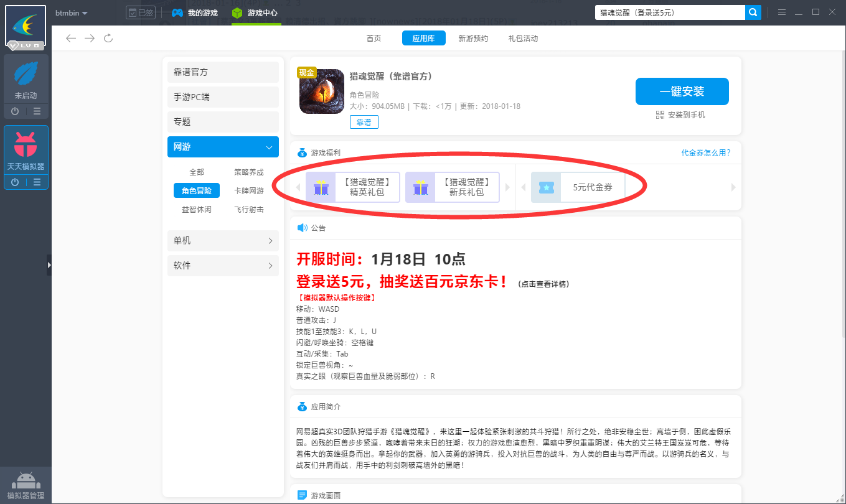This screenshot has width=846, height=504.
Task: Select 角色冒险 subcategory
Action: coord(197,190)
